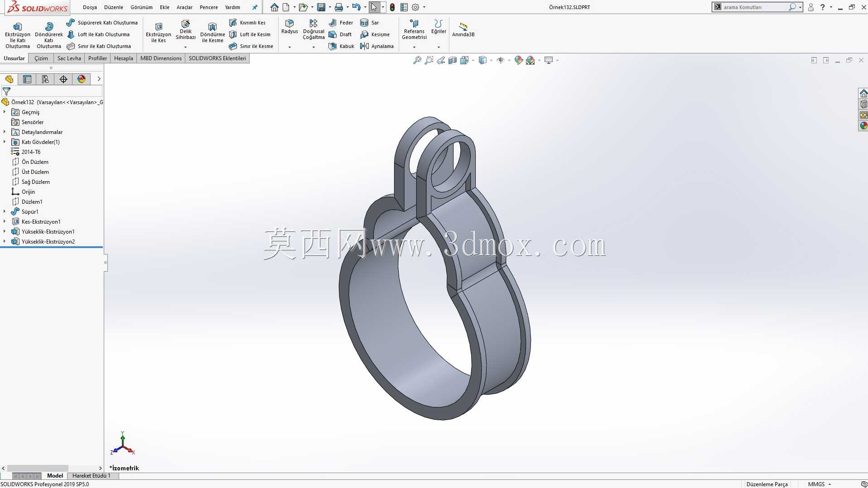Select Radyus fillet tool
Image resolution: width=868 pixels, height=488 pixels.
click(289, 27)
